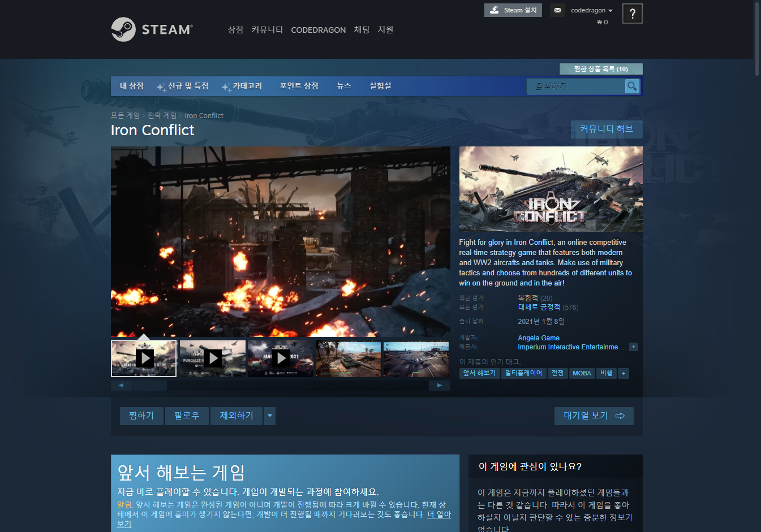This screenshot has width=761, height=532.
Task: Open 채팅 in top navigation
Action: coord(362,30)
